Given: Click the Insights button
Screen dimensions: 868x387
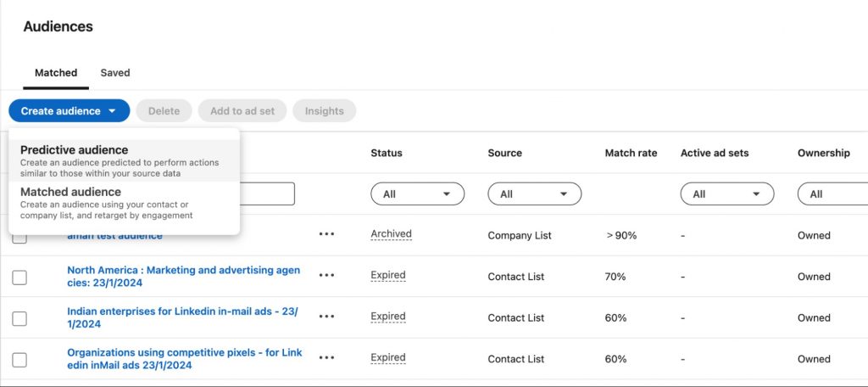Looking at the screenshot, I should click(x=324, y=111).
